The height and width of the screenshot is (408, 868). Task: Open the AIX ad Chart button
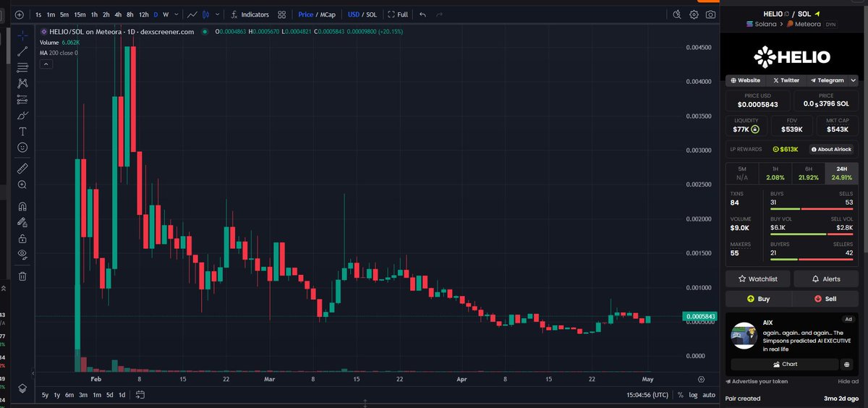785,364
